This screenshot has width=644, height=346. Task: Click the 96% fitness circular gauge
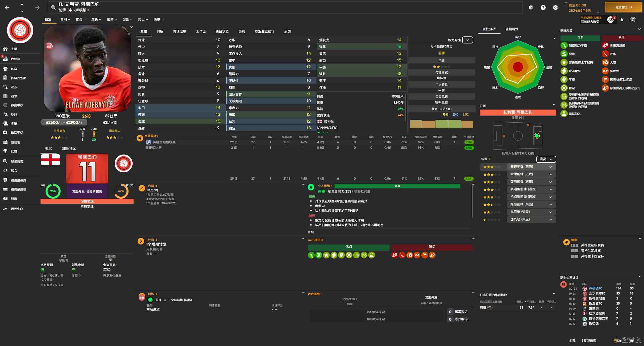tap(53, 191)
